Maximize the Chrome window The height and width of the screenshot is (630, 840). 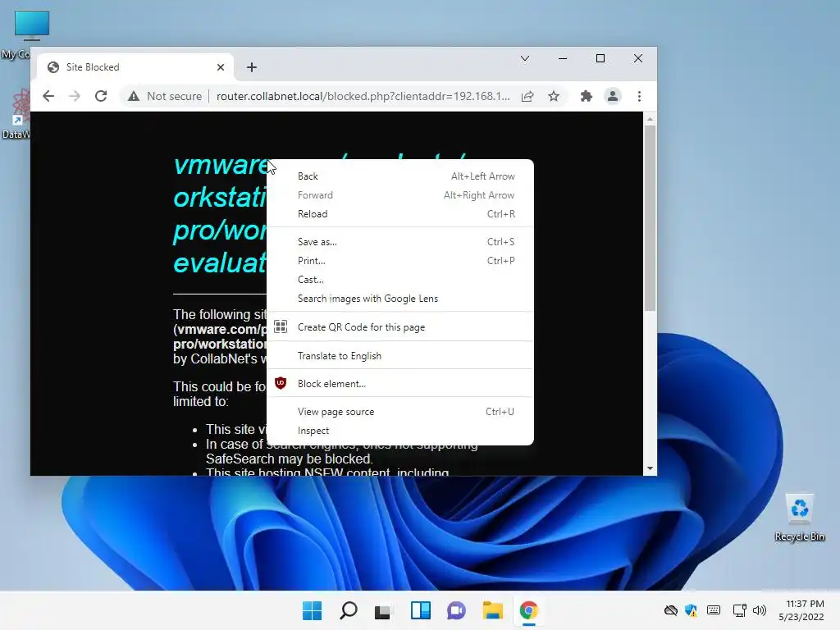(x=600, y=58)
